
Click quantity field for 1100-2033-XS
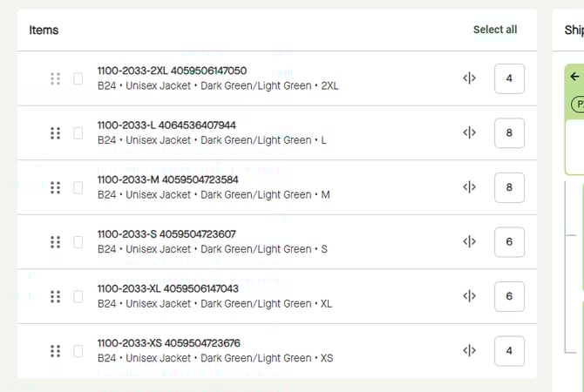(x=509, y=351)
